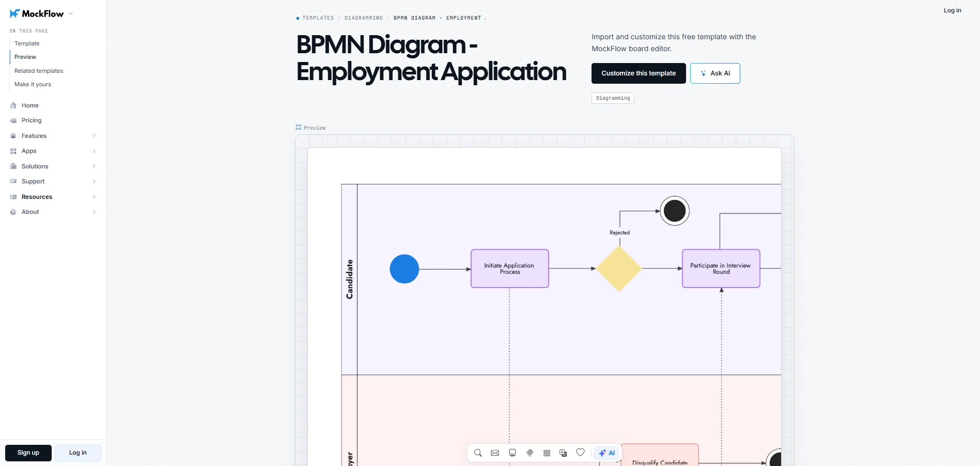The width and height of the screenshot is (980, 466).
Task: Expand the Features submenu chevron
Action: 94,136
